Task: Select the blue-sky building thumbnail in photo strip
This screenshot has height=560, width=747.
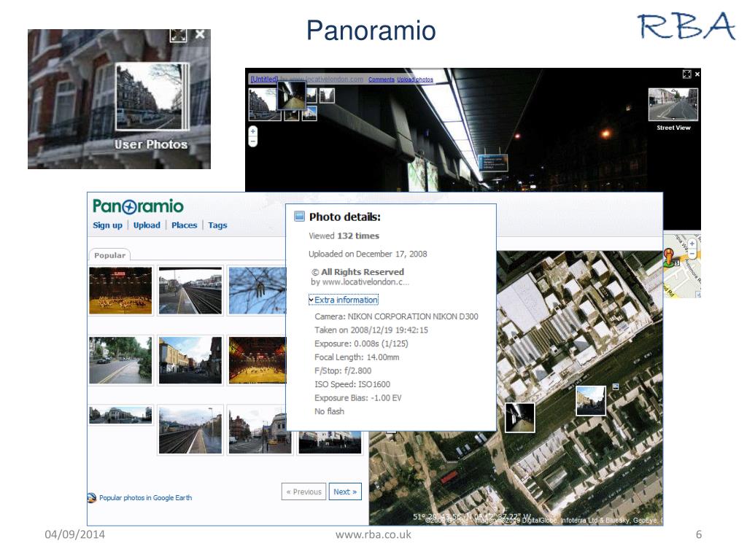Action: (309, 114)
